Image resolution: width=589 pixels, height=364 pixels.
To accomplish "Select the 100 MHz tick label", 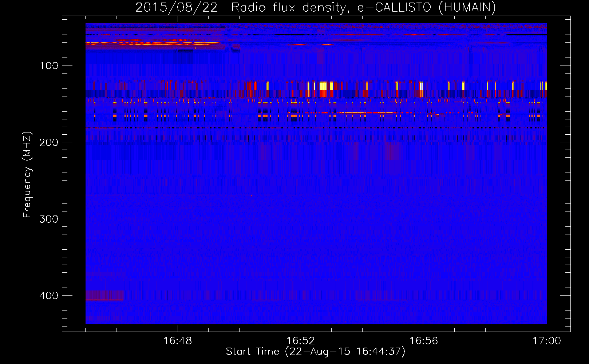I will pos(49,66).
